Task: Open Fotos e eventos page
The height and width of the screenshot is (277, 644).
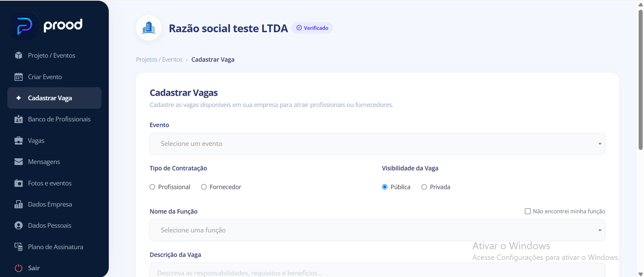Action: tap(54, 183)
